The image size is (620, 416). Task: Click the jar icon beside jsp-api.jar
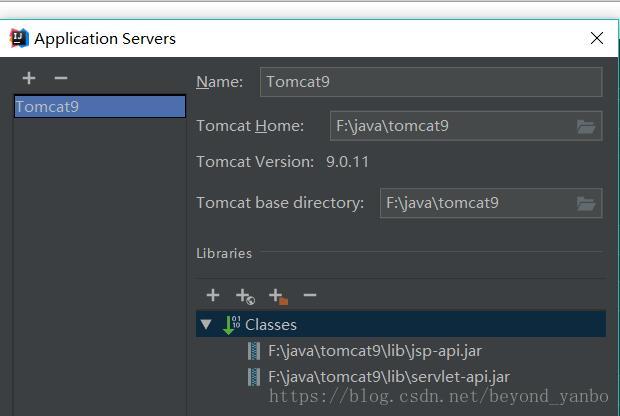coord(254,351)
